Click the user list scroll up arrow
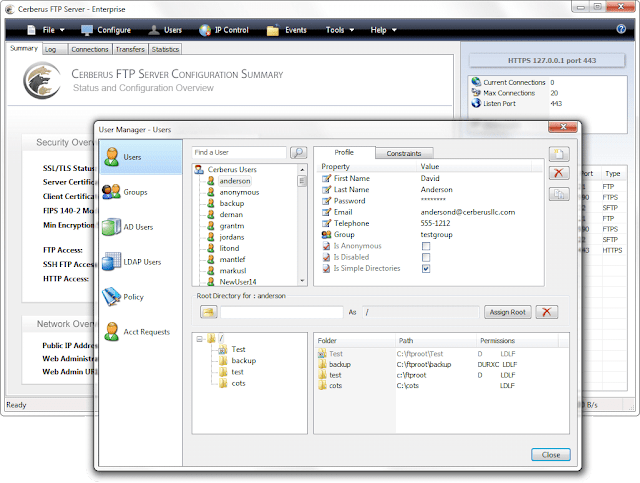 click(302, 169)
